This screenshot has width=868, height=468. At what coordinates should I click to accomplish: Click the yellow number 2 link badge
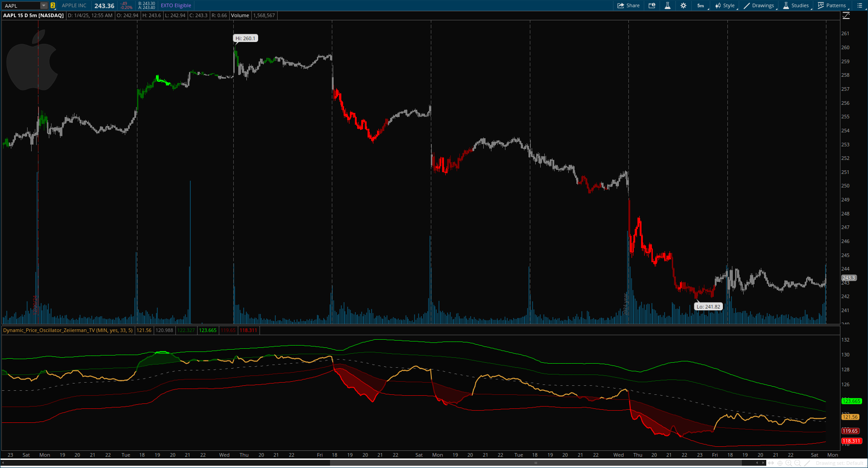pyautogui.click(x=53, y=5)
